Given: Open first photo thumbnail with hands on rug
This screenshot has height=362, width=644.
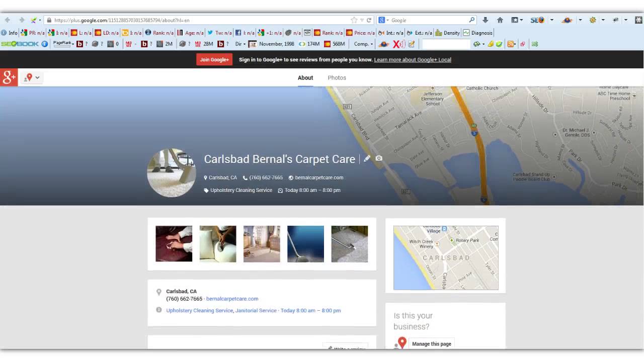Looking at the screenshot, I should (x=174, y=244).
